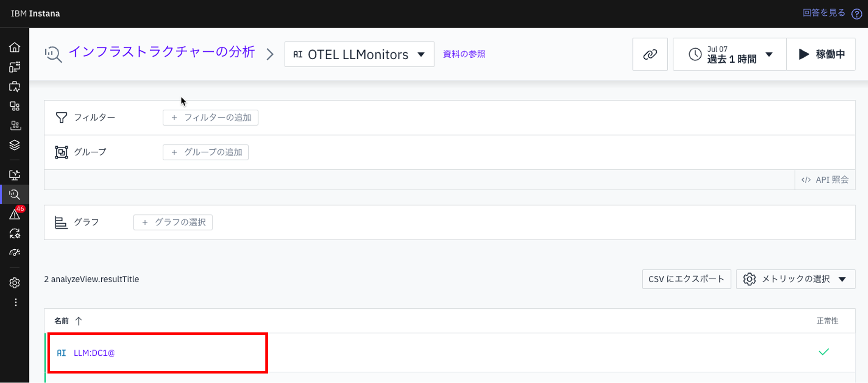Select the Analytics magnifier sidebar icon
The width and height of the screenshot is (868, 383).
14,194
